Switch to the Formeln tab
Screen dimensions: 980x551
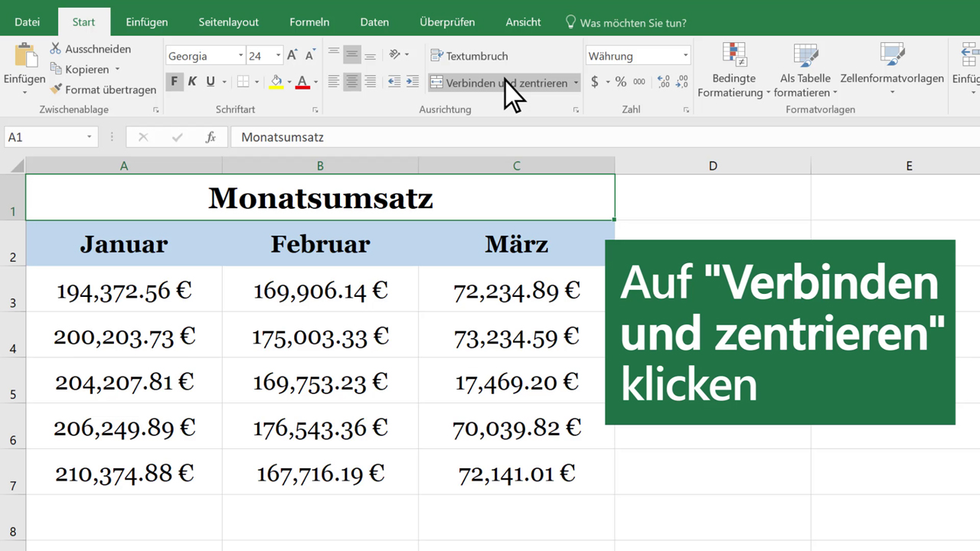pyautogui.click(x=309, y=22)
